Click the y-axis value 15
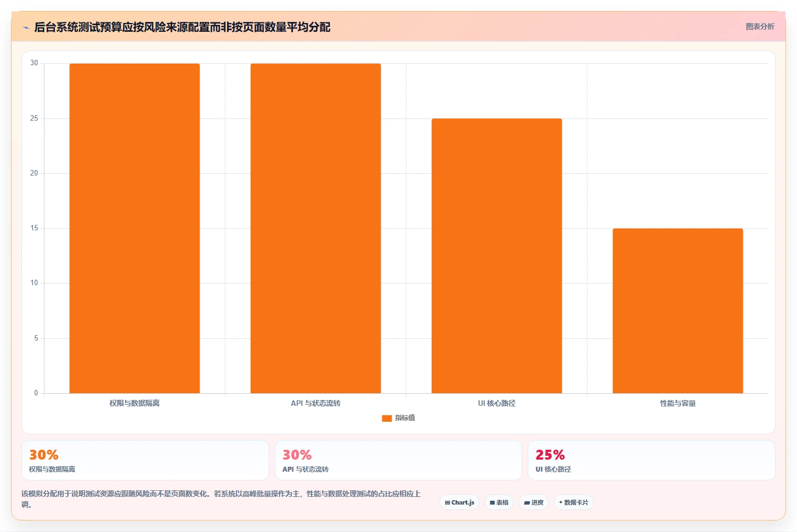The image size is (797, 532). tap(34, 228)
